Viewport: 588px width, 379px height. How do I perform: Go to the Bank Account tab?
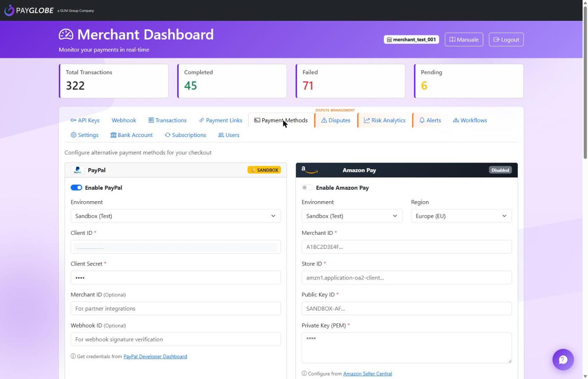(132, 135)
